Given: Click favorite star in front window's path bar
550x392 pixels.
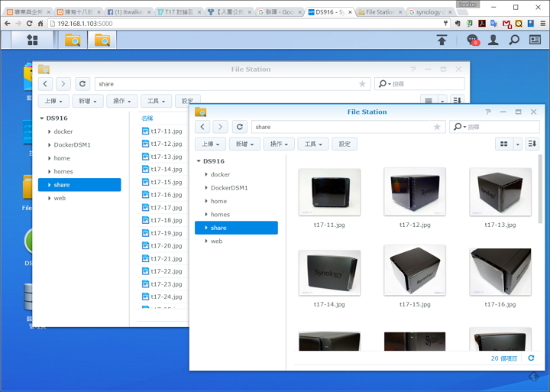Looking at the screenshot, I should pyautogui.click(x=437, y=127).
